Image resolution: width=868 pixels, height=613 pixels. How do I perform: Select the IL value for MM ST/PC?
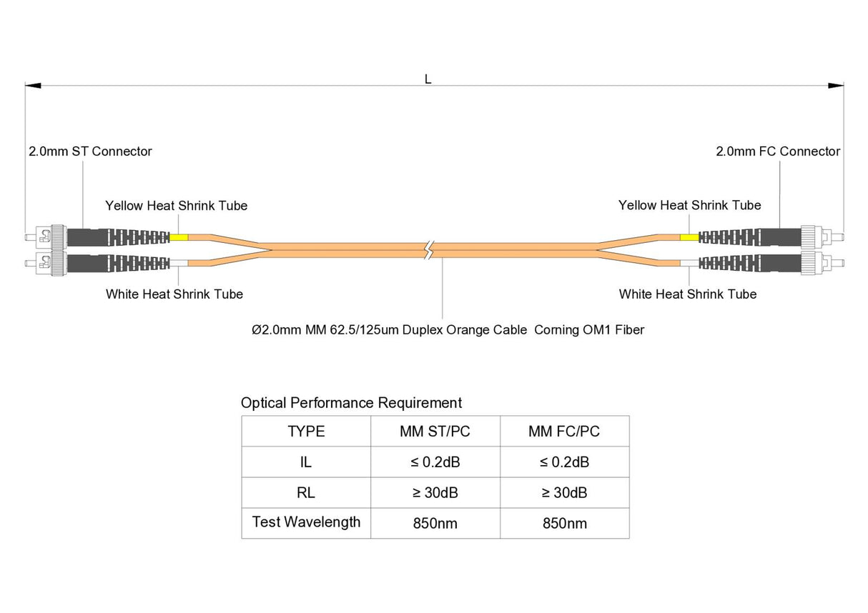[x=435, y=462]
